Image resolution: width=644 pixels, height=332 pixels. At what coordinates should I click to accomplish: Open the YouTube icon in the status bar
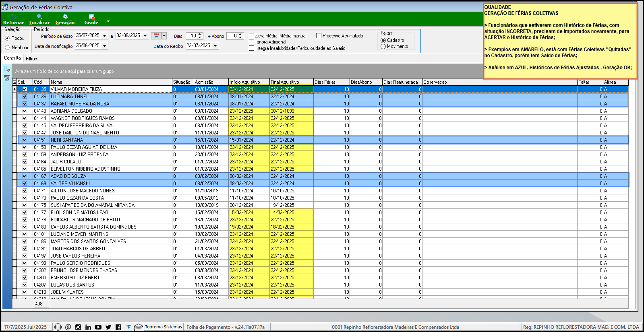pos(98,327)
